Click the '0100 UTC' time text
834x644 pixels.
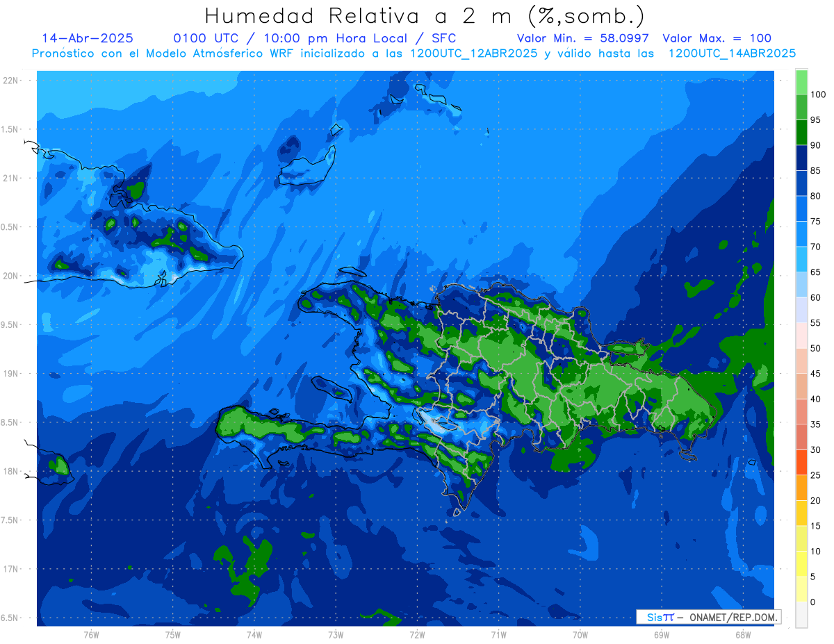[x=206, y=38]
